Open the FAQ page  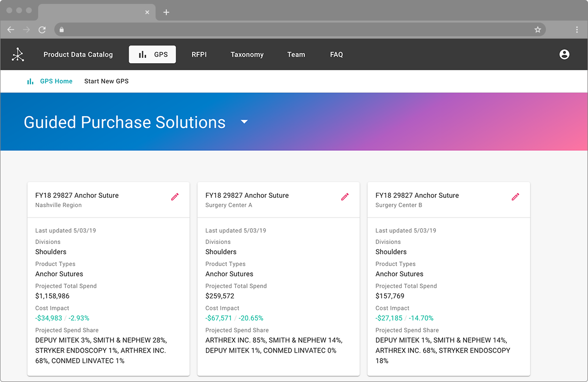pos(337,54)
